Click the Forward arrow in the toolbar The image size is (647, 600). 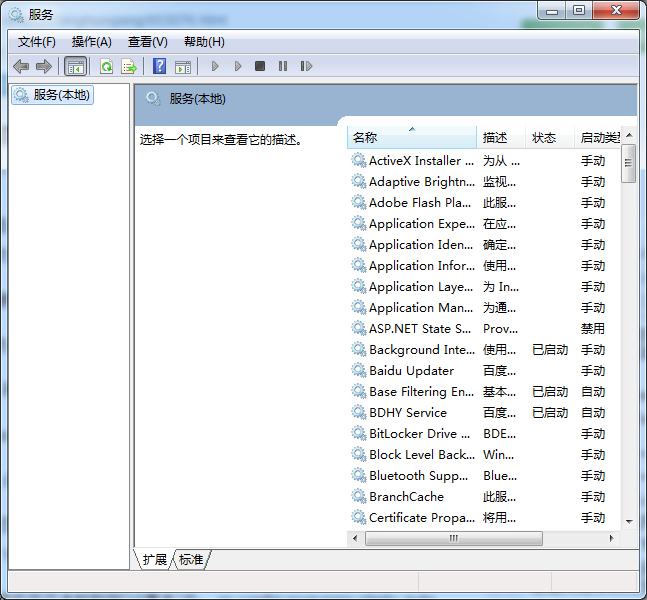[x=43, y=67]
